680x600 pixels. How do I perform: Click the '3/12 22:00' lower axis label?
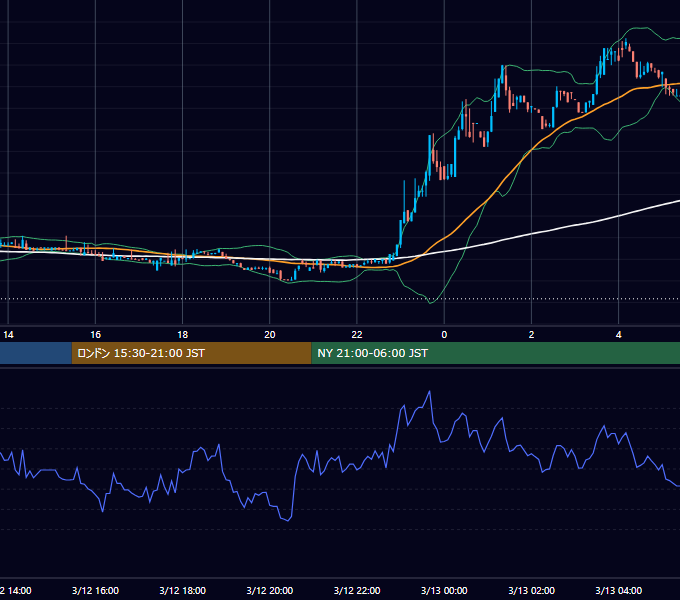pyautogui.click(x=357, y=590)
